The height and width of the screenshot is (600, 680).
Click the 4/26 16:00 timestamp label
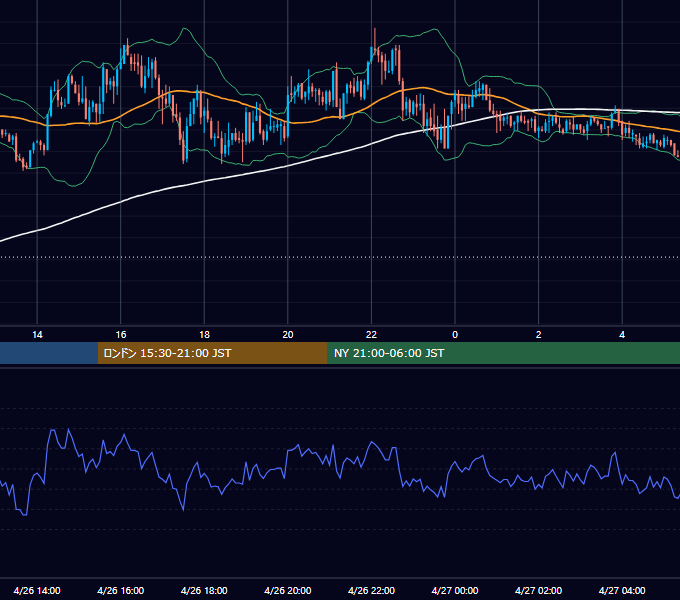(x=121, y=590)
